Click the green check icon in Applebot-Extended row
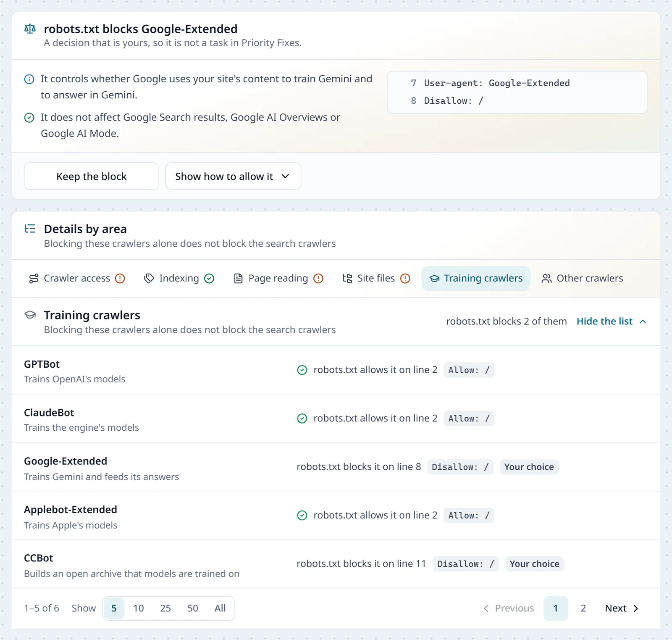The width and height of the screenshot is (672, 640). [x=302, y=516]
